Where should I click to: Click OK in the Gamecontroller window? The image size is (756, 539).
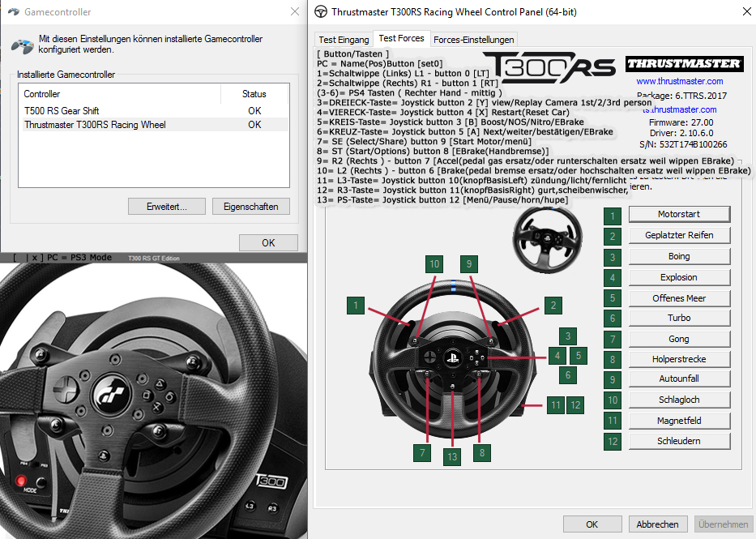tap(268, 243)
